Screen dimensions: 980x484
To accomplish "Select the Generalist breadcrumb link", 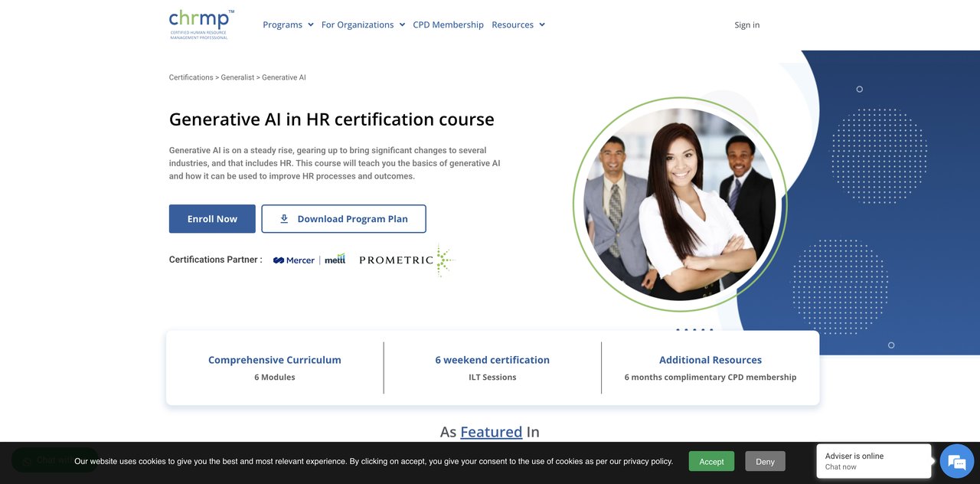I will click(x=237, y=77).
